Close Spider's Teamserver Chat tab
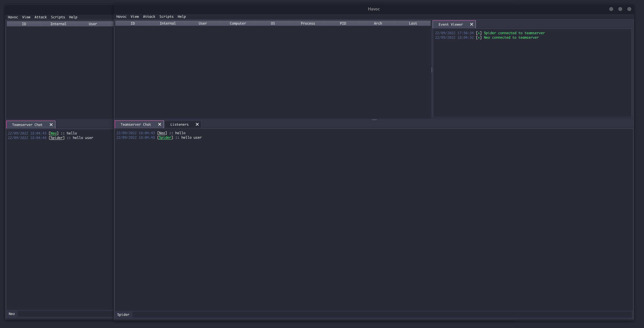Screen dimensions: 644x328 tap(160, 124)
